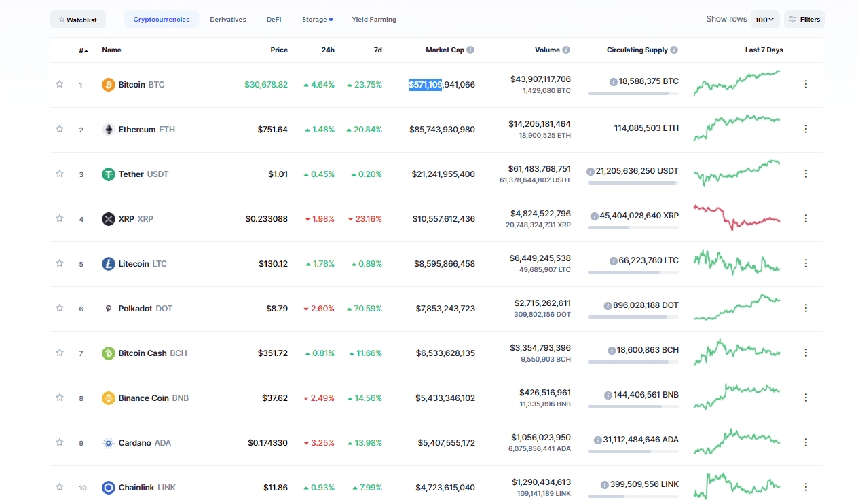Click info icon beside Litecoin circulating supply
Viewport: 858px width, 504px height.
(x=613, y=260)
